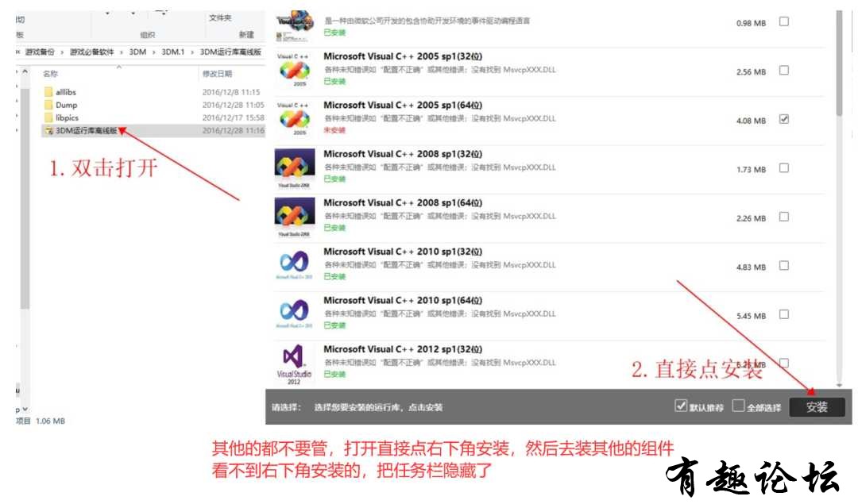The image size is (858, 504).
Task: Go to the 3DM breadcrumb folder
Action: point(137,52)
